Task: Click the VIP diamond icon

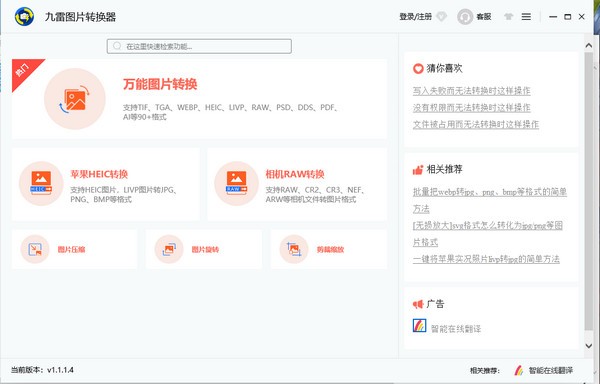Action: (442, 17)
